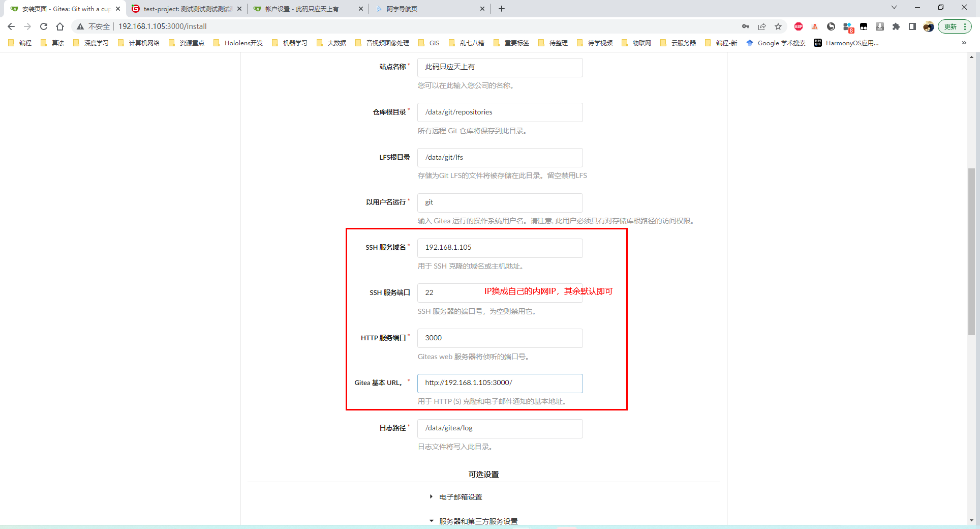Click the page vertical scrollbar thumb
Viewport: 980px width, 529px height.
(x=971, y=251)
